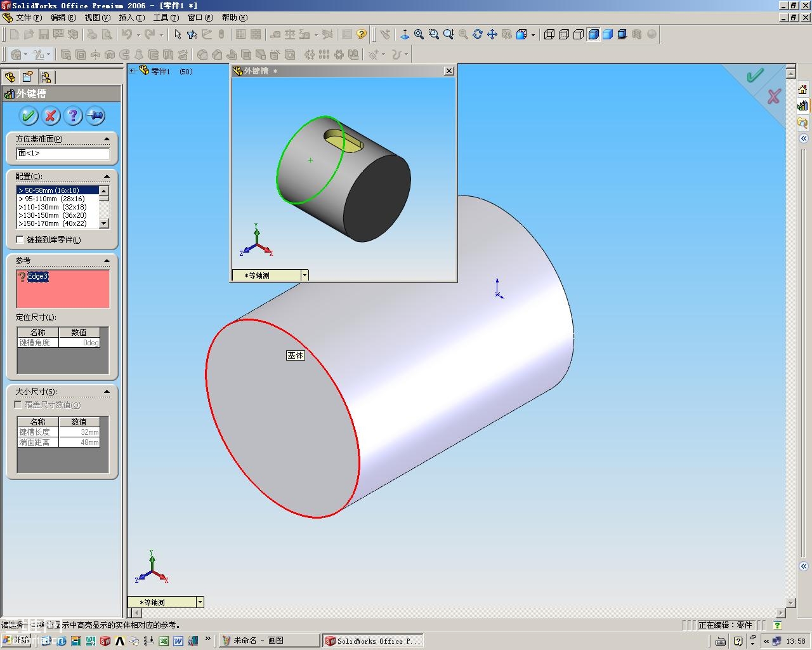Cancel with the corner red X
Image resolution: width=812 pixels, height=650 pixels.
tap(774, 96)
